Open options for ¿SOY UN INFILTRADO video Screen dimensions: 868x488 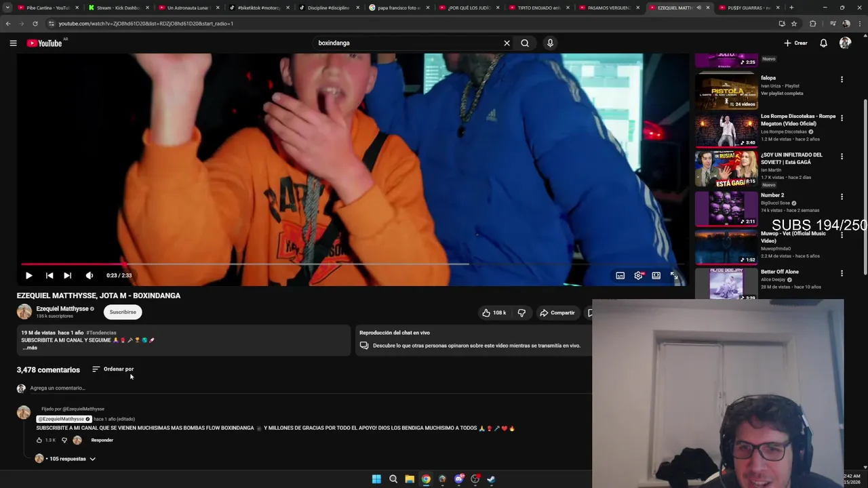pyautogui.click(x=842, y=157)
